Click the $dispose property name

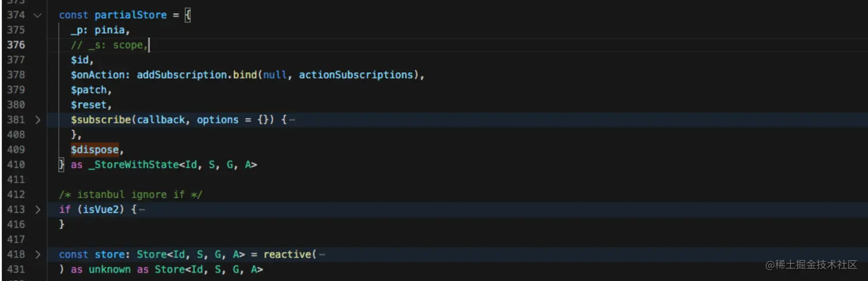pyautogui.click(x=95, y=150)
